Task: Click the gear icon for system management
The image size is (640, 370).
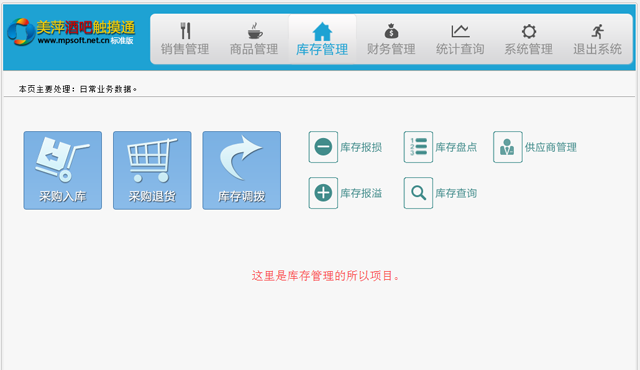Action: point(529,31)
